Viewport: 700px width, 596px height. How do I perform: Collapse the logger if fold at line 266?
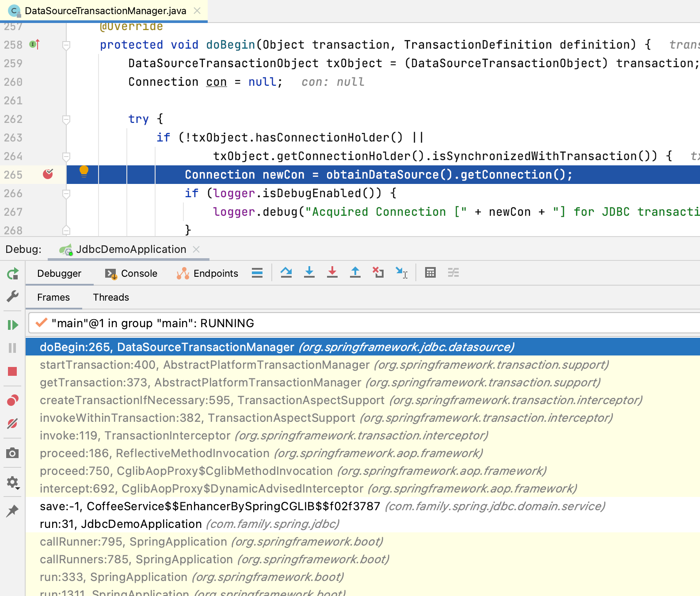pyautogui.click(x=66, y=194)
